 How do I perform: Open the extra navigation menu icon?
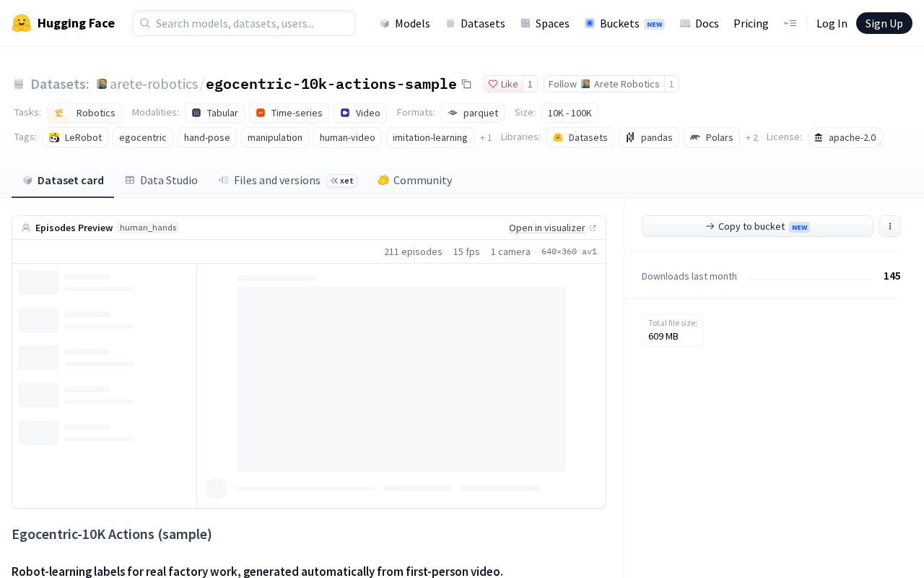click(790, 23)
